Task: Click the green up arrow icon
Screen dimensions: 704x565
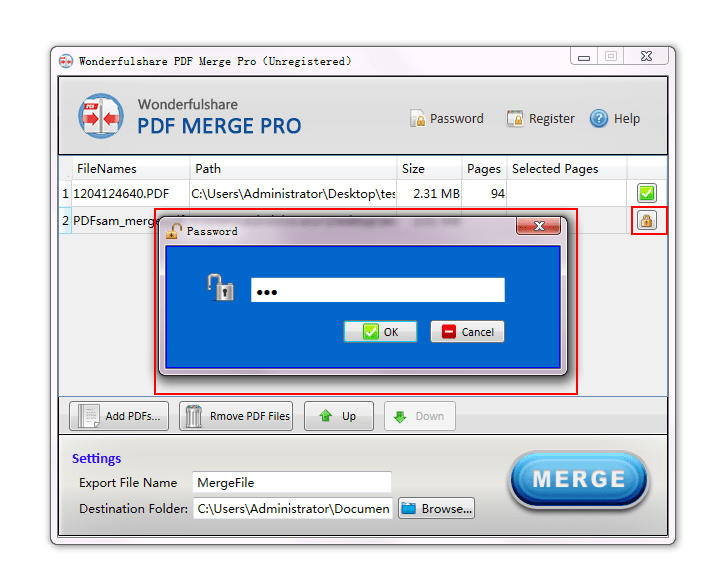Action: 326,416
